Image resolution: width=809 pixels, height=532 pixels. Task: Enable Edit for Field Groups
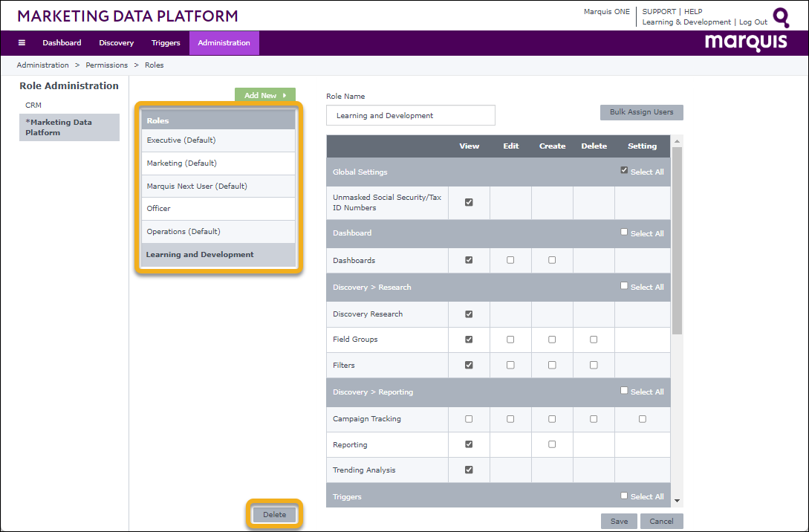point(510,340)
